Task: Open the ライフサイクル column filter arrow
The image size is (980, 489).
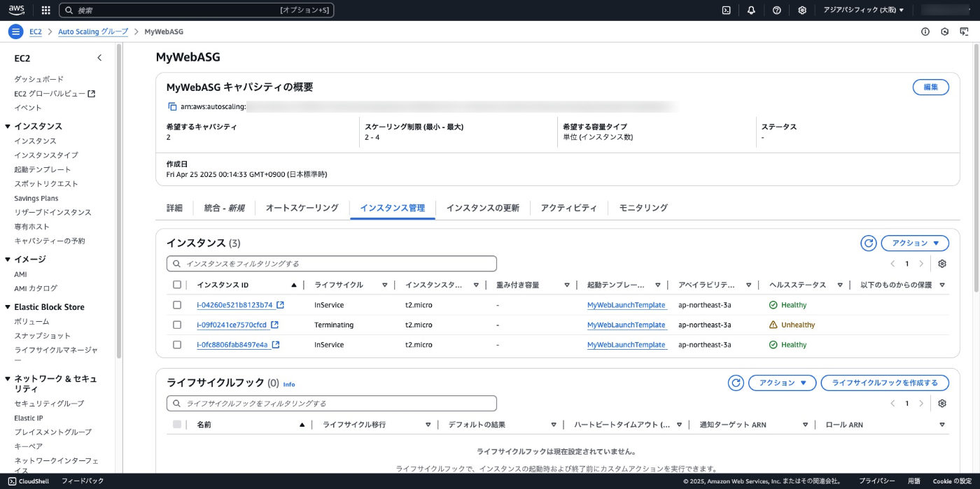Action: click(384, 285)
